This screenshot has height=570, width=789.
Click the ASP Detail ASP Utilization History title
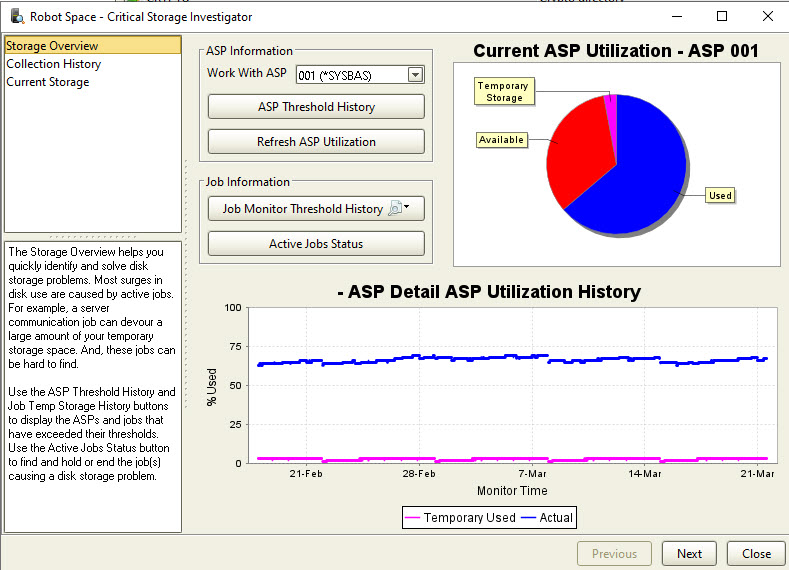coord(489,291)
